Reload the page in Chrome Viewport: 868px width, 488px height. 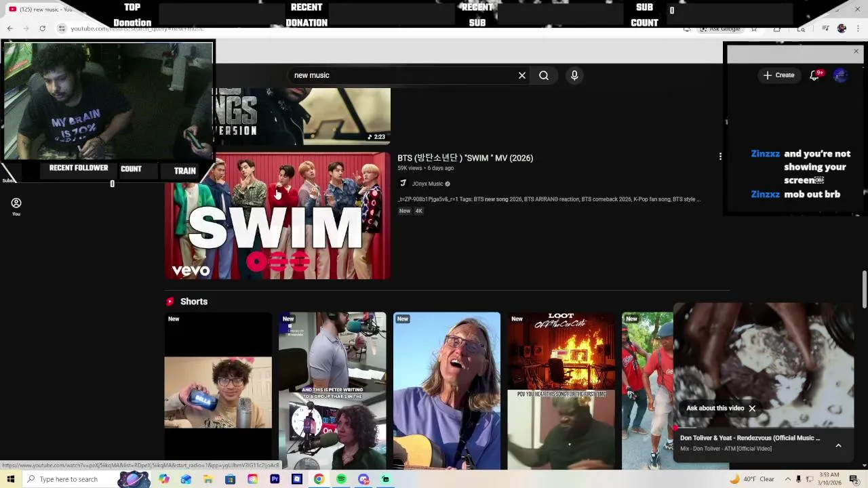pyautogui.click(x=42, y=28)
